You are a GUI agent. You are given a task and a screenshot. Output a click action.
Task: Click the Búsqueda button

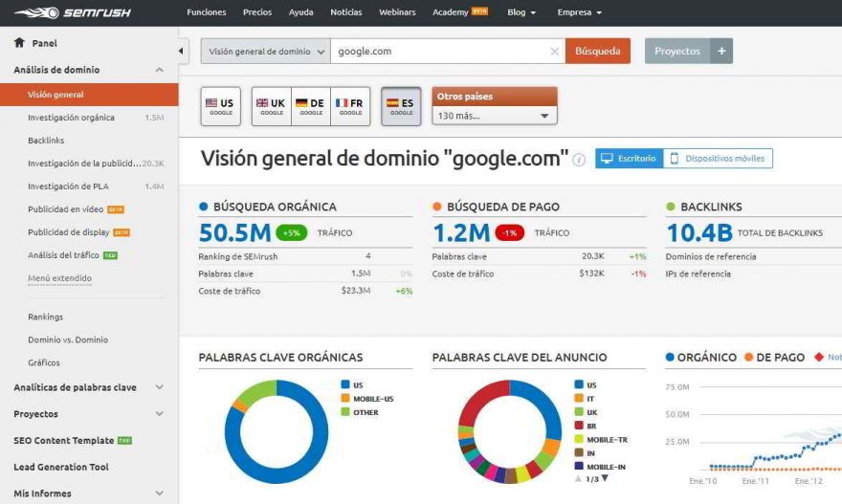[x=598, y=52]
